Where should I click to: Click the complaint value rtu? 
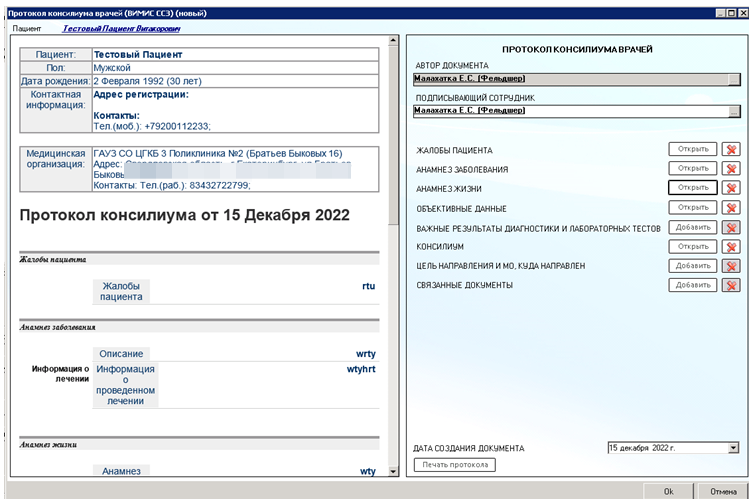369,286
